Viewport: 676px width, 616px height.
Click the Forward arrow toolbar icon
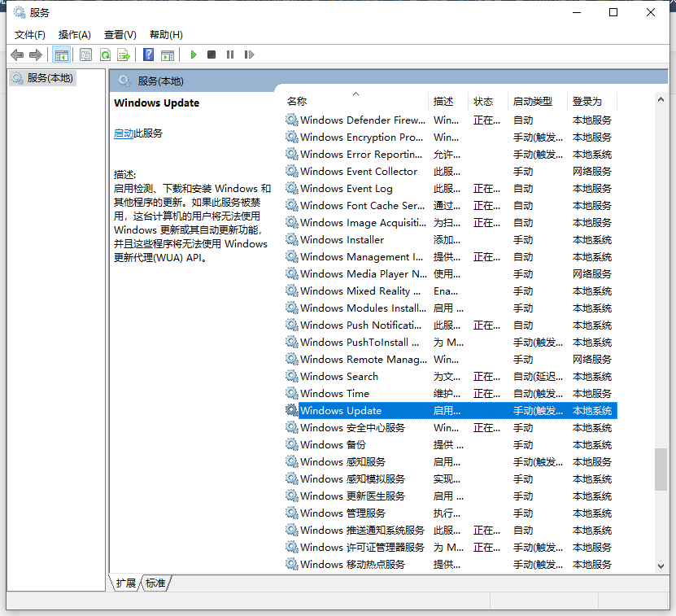pos(36,55)
